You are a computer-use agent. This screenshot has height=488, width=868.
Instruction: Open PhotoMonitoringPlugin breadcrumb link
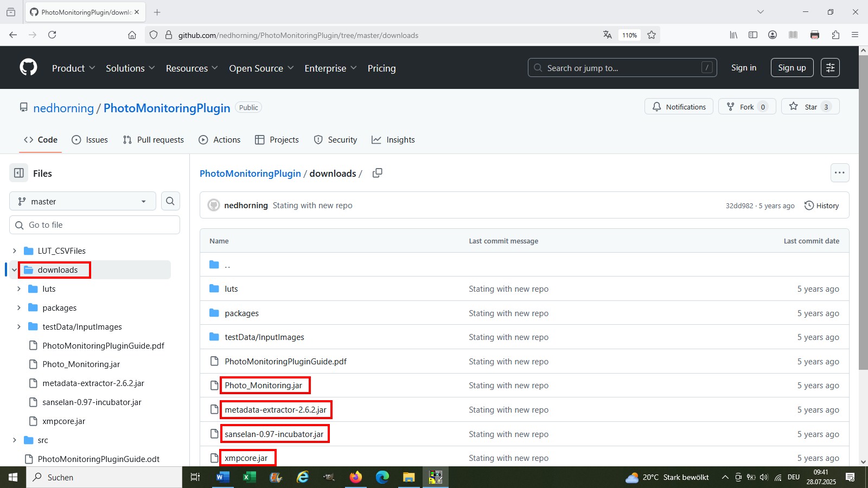tap(250, 173)
